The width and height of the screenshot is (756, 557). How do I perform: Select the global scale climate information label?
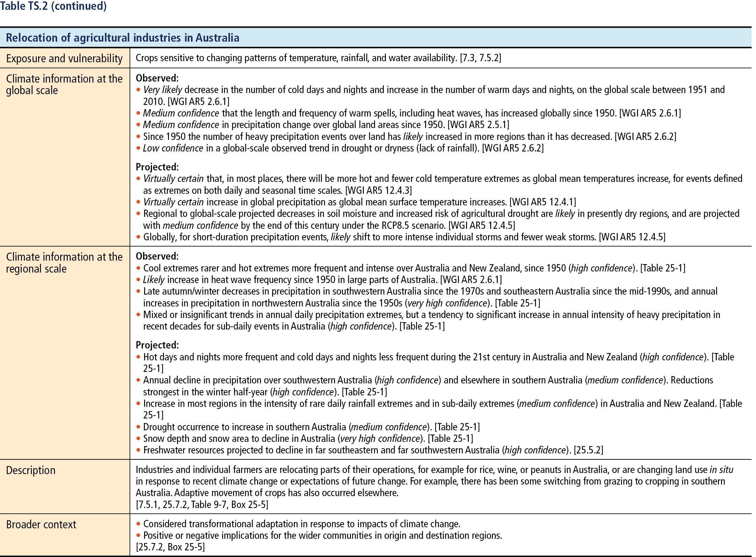(x=64, y=84)
